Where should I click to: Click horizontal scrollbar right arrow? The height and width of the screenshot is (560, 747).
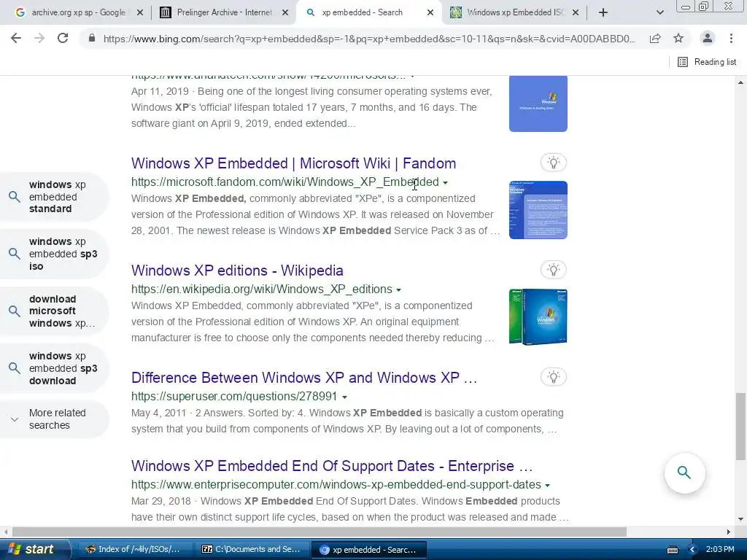729,532
